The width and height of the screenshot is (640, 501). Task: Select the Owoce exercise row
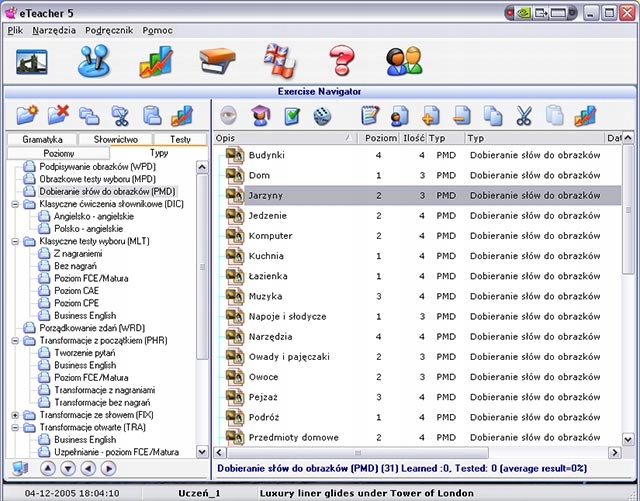pyautogui.click(x=263, y=377)
